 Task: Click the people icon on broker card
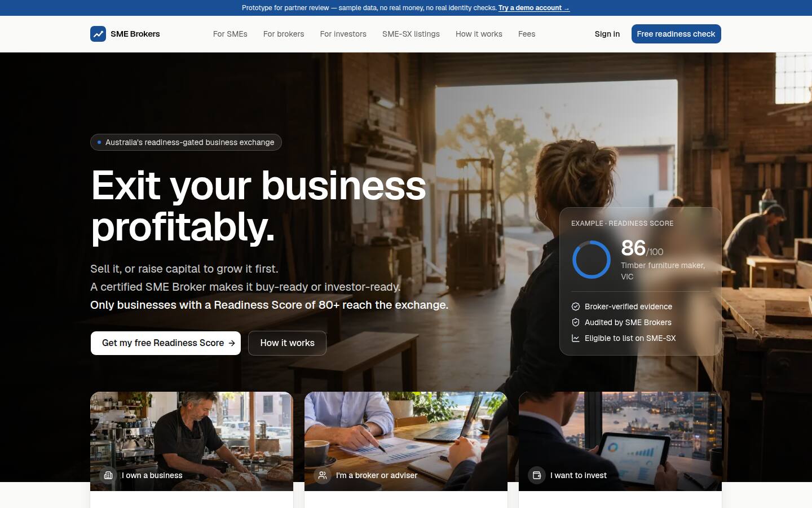[x=323, y=475]
